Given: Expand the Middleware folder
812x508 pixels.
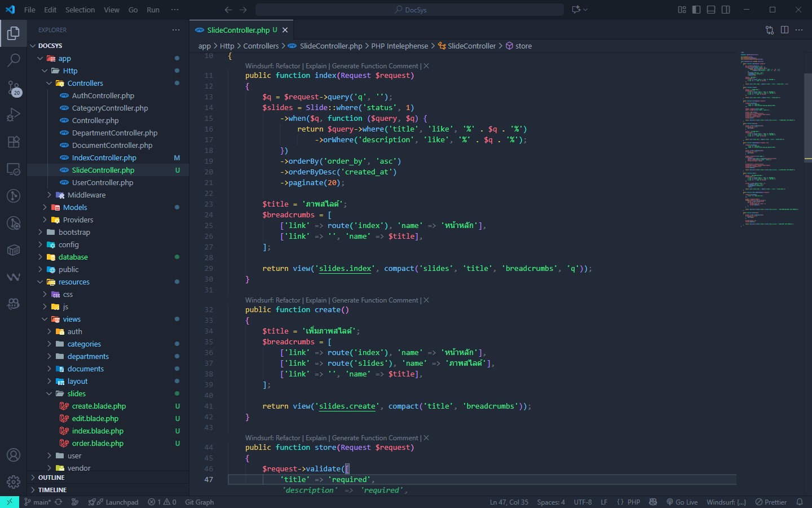Looking at the screenshot, I should pyautogui.click(x=86, y=195).
